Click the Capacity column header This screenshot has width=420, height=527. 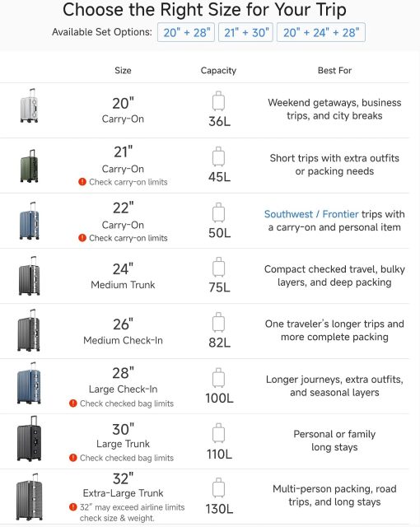pyautogui.click(x=218, y=71)
